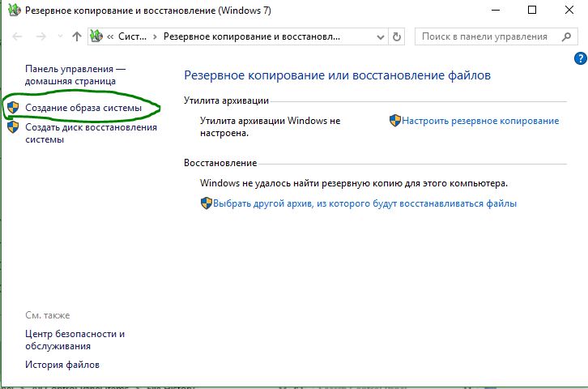This screenshot has height=389, width=588.
Task: Click the Forward navigation arrow
Action: pyautogui.click(x=40, y=36)
